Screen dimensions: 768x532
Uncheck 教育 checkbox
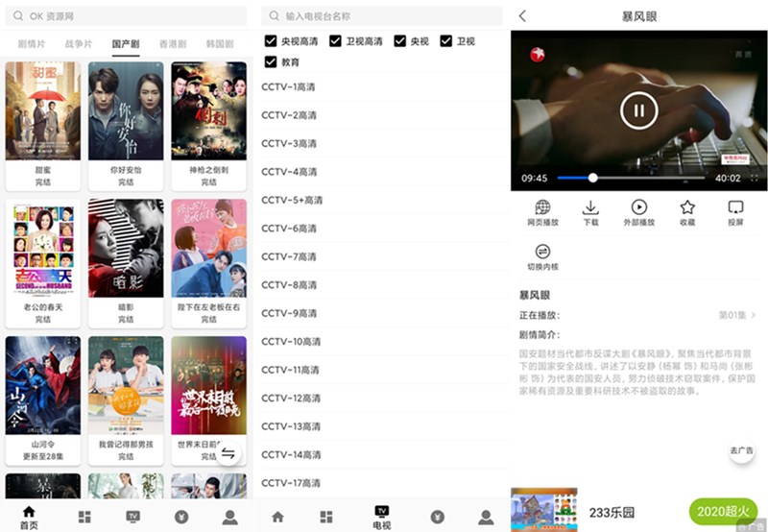(271, 61)
